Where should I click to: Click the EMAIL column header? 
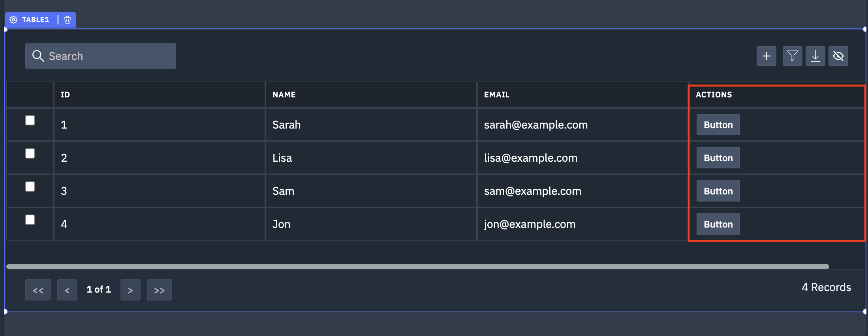(x=496, y=95)
